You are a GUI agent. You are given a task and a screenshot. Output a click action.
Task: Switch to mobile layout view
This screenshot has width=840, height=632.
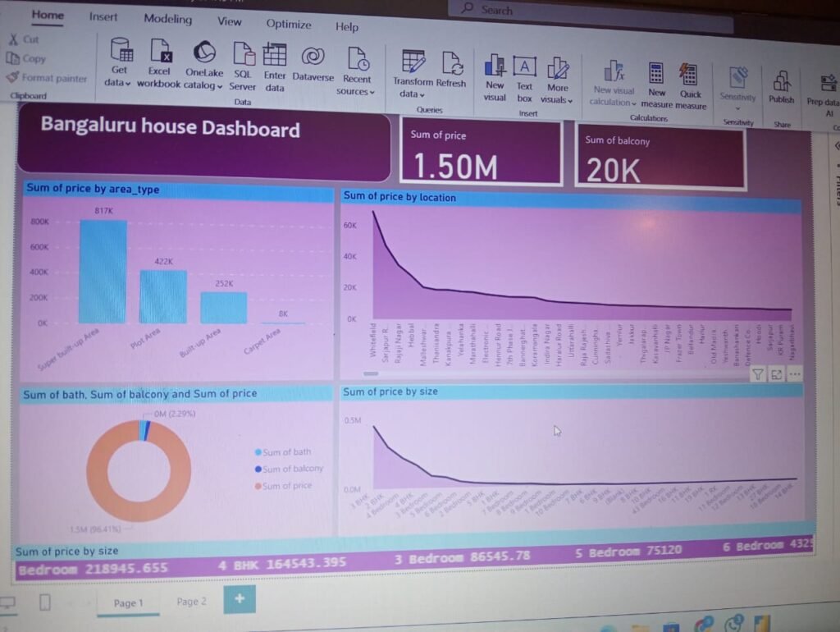coord(45,603)
